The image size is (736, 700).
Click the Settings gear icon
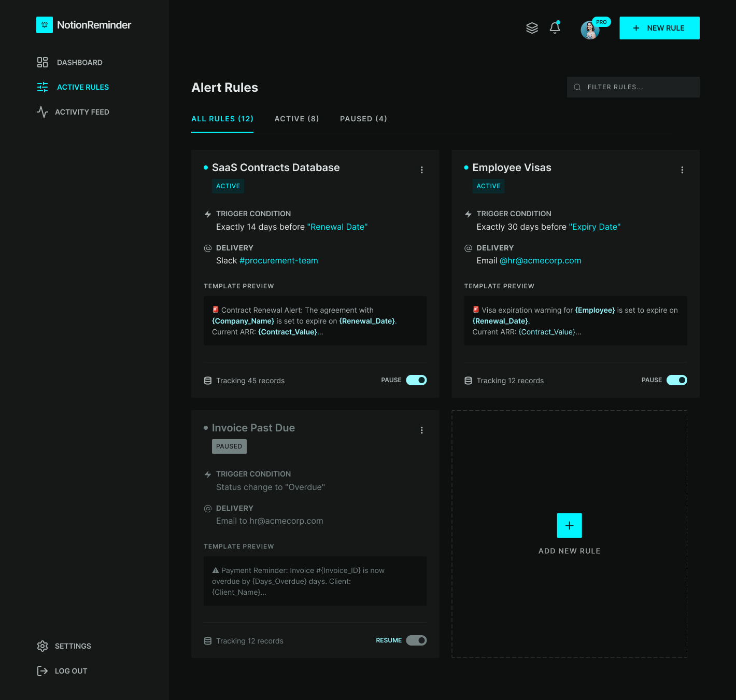pyautogui.click(x=43, y=646)
